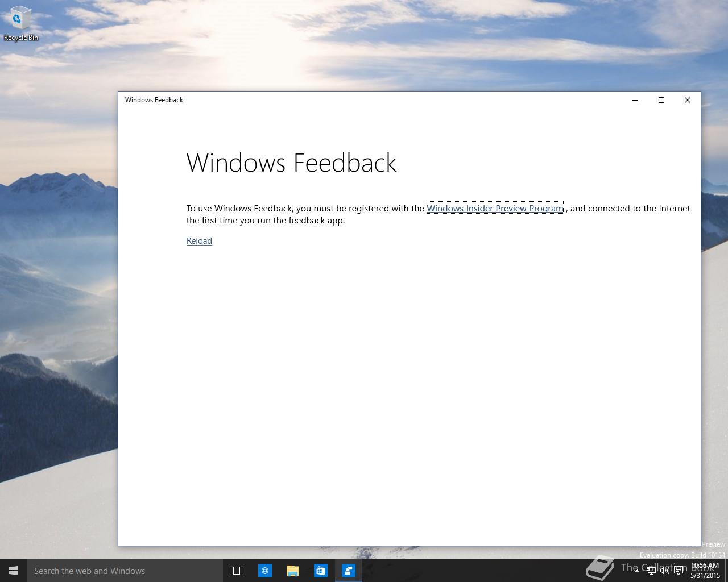Open the network status tray icon
This screenshot has height=582, width=728.
tap(651, 571)
